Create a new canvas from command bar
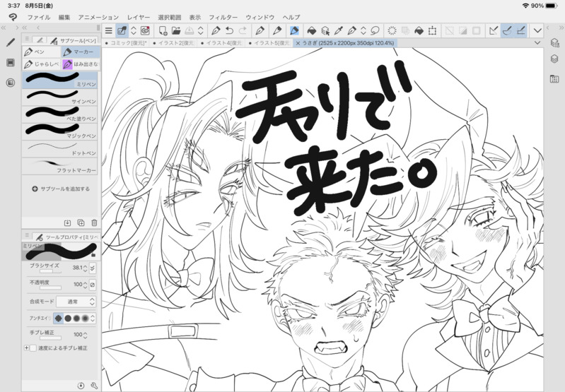This screenshot has width=565, height=392. click(163, 31)
